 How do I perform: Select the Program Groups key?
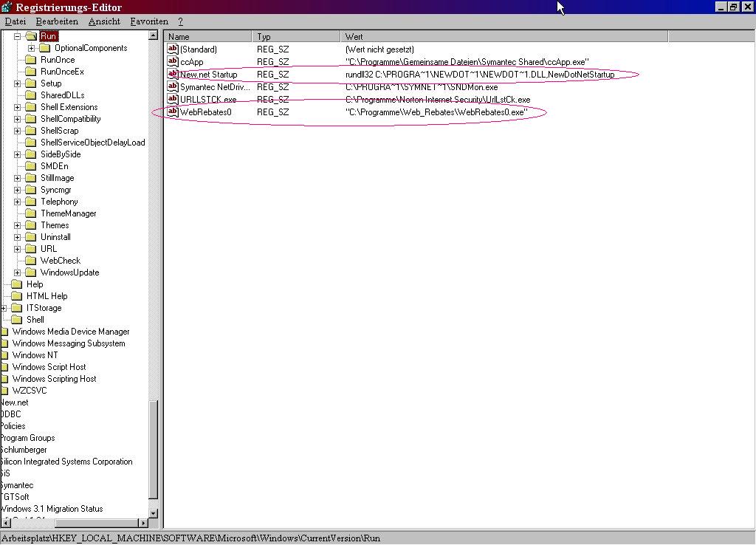click(x=27, y=438)
